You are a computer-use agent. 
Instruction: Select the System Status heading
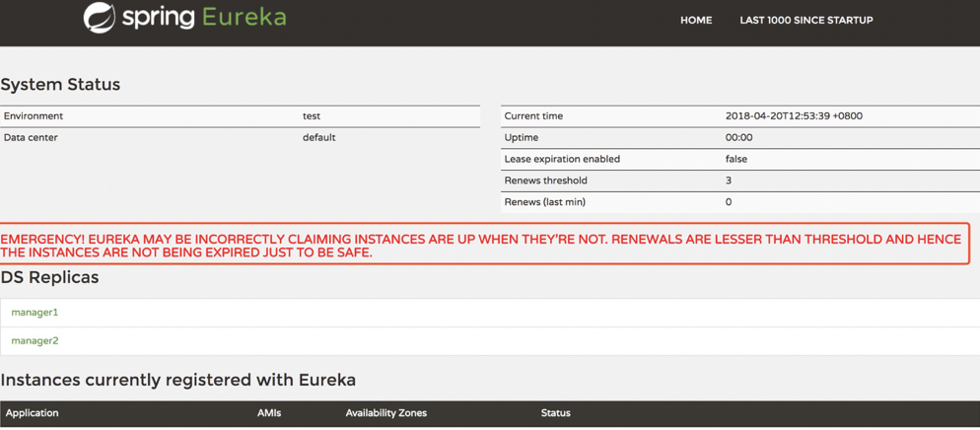pos(60,85)
